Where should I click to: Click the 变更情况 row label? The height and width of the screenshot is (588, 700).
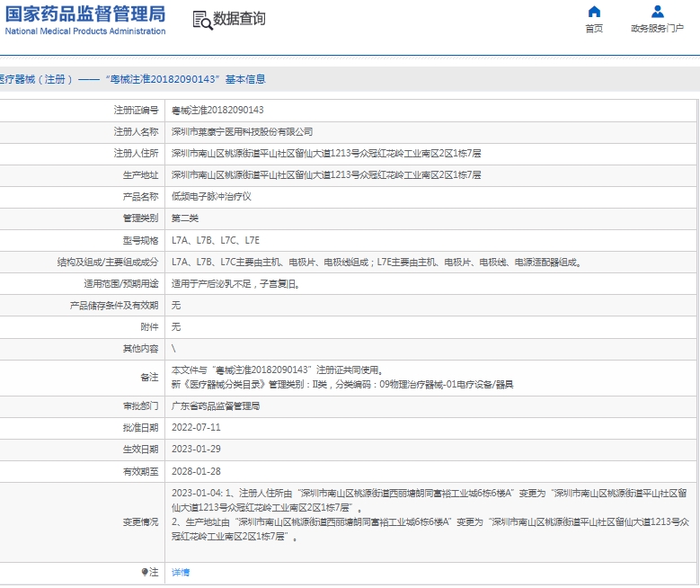[x=140, y=521]
